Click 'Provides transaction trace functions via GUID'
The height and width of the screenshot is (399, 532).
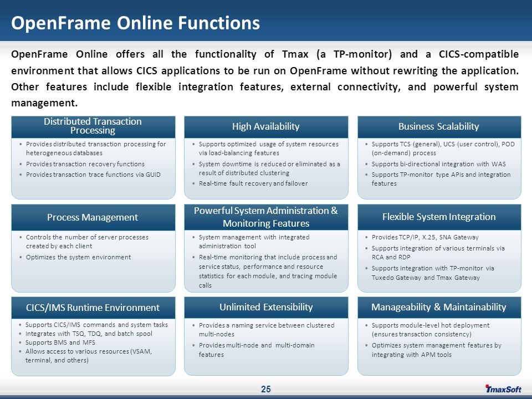(93, 175)
